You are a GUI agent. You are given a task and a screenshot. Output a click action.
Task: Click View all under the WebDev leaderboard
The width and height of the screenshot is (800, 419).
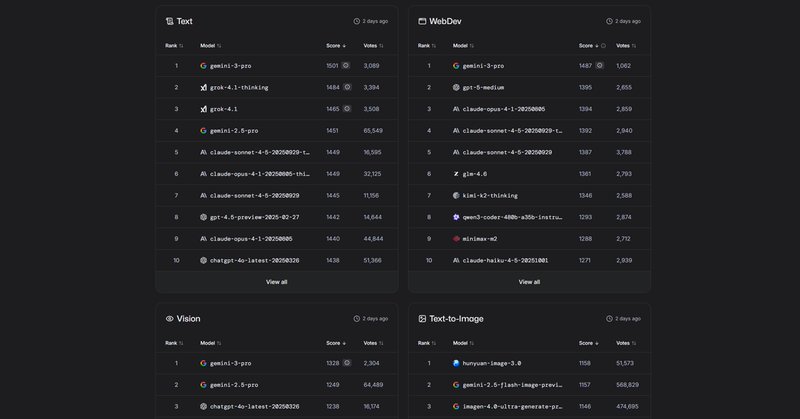(529, 282)
